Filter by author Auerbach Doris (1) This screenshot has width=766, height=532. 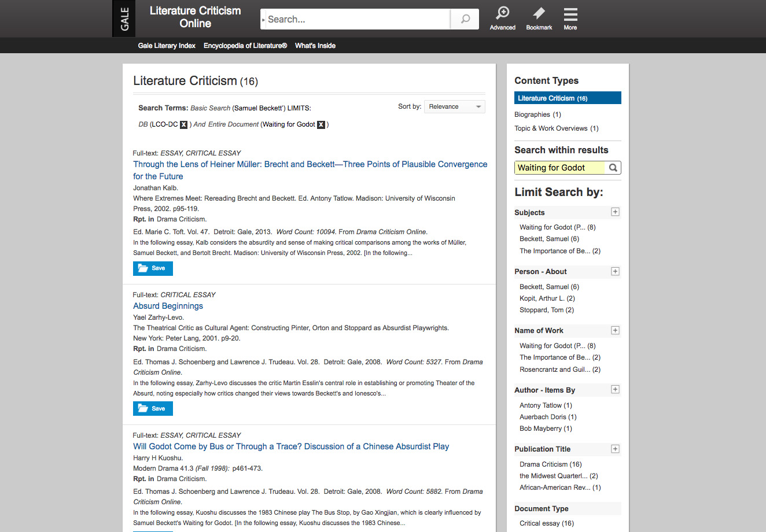click(548, 417)
